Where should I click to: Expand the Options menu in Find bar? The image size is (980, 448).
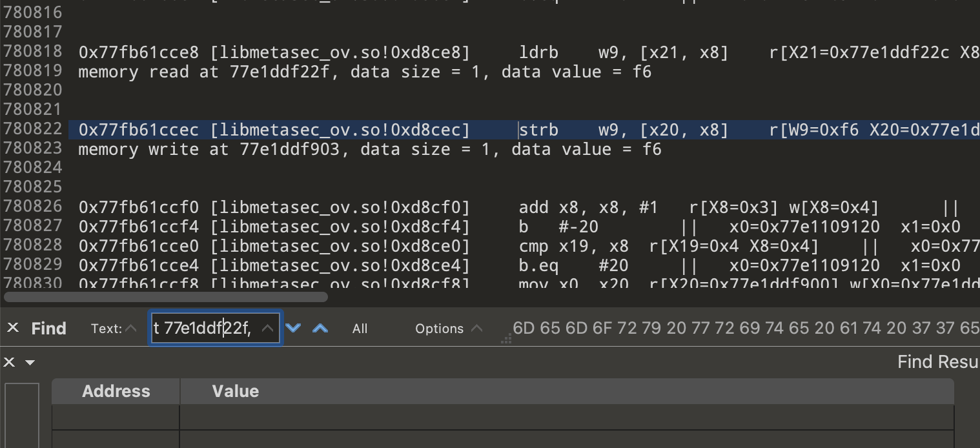449,329
